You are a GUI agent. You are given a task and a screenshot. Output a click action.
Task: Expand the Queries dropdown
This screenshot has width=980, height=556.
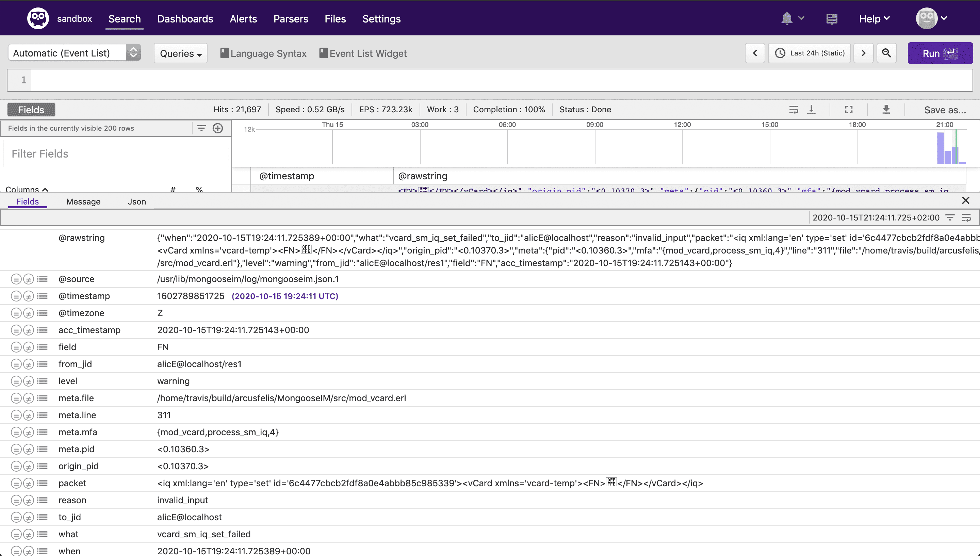[180, 53]
